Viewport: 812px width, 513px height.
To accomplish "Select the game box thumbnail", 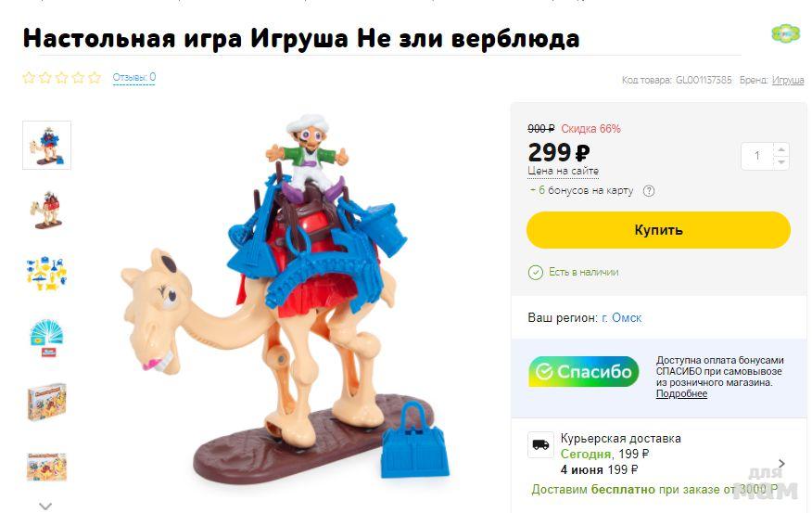I will (x=46, y=402).
